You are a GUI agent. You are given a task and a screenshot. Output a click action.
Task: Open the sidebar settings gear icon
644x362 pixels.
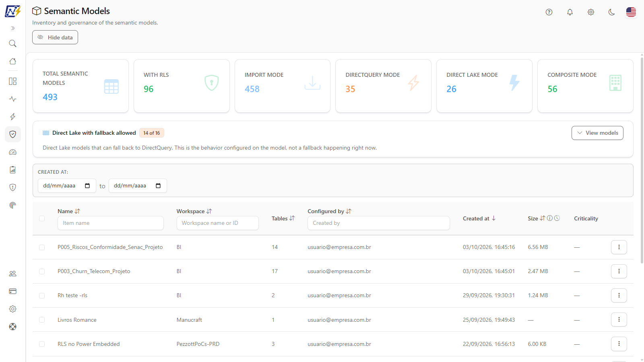pos(13,309)
